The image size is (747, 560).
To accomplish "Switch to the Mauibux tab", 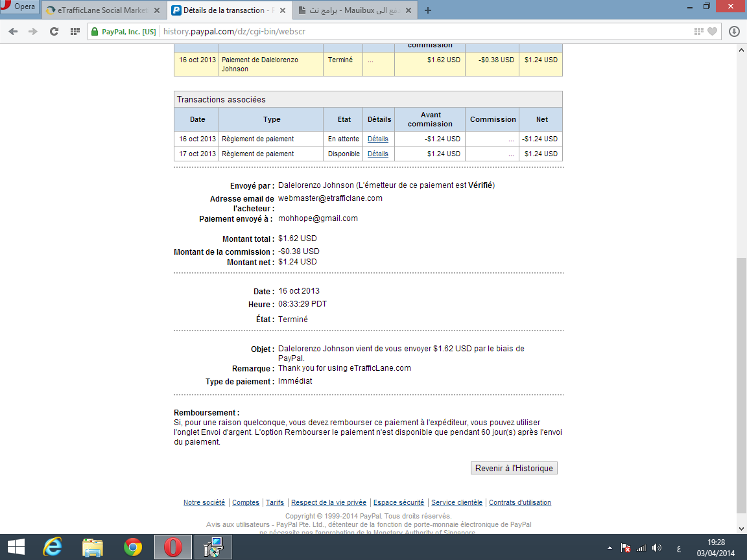I will coord(355,10).
